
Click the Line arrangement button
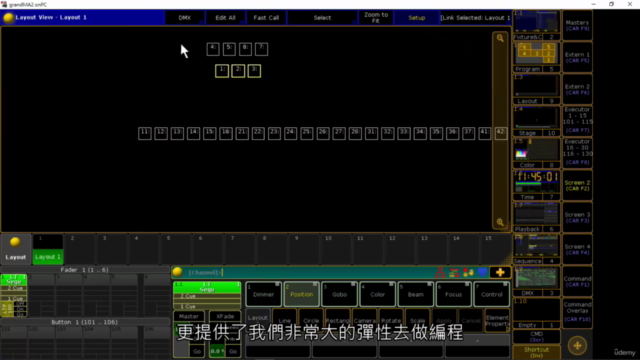coord(284,320)
